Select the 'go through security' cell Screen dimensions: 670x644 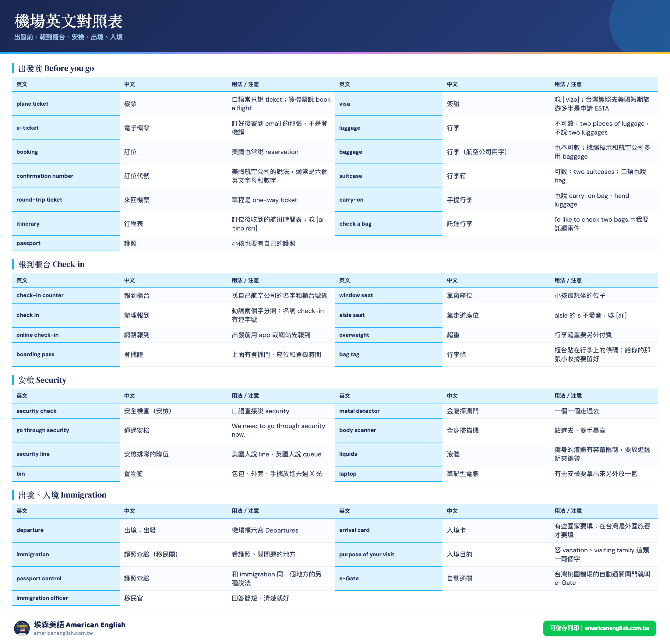pyautogui.click(x=66, y=430)
